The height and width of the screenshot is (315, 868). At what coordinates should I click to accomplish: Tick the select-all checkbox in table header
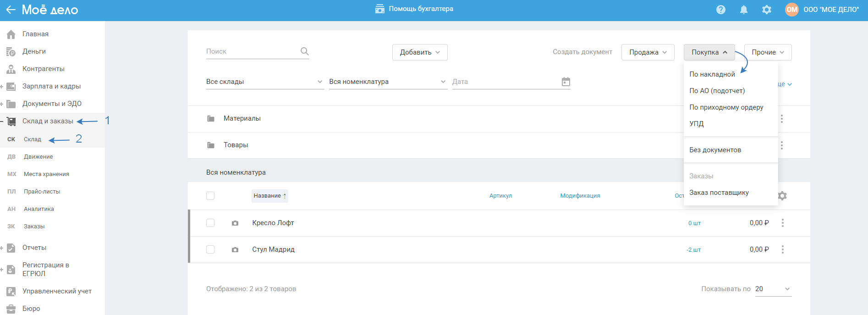210,196
